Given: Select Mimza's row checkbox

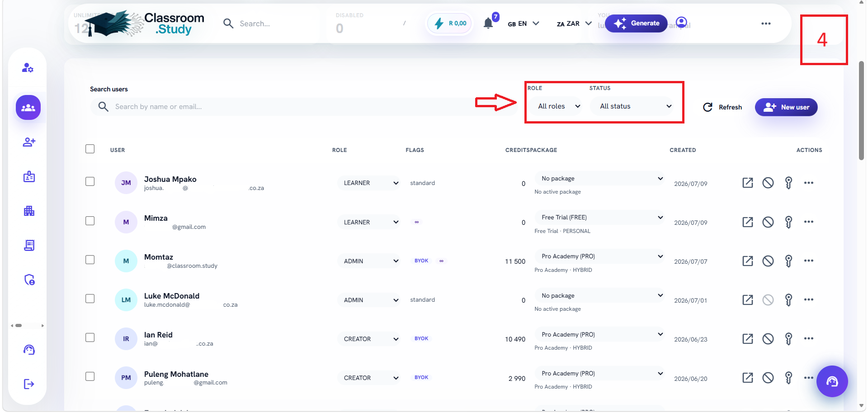Looking at the screenshot, I should tap(90, 221).
